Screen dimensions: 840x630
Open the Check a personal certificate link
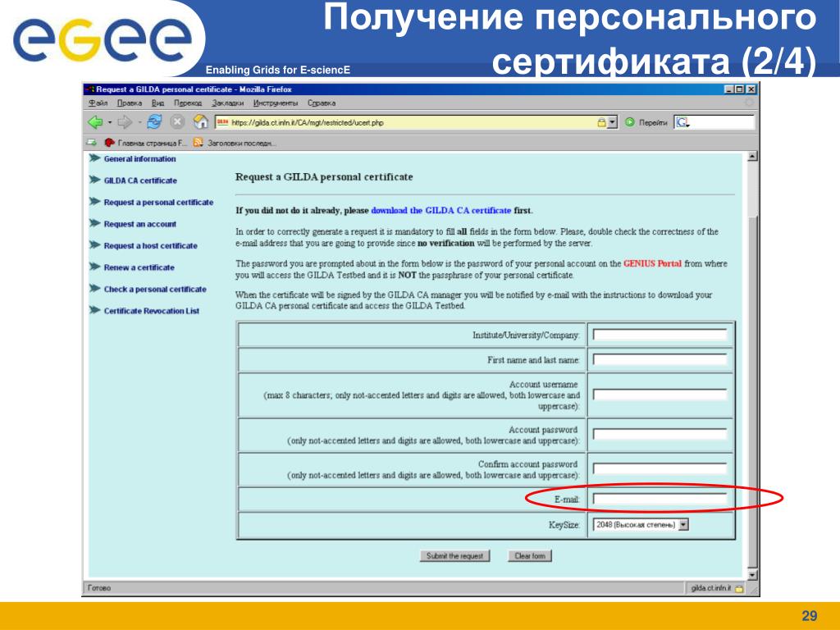click(x=155, y=289)
